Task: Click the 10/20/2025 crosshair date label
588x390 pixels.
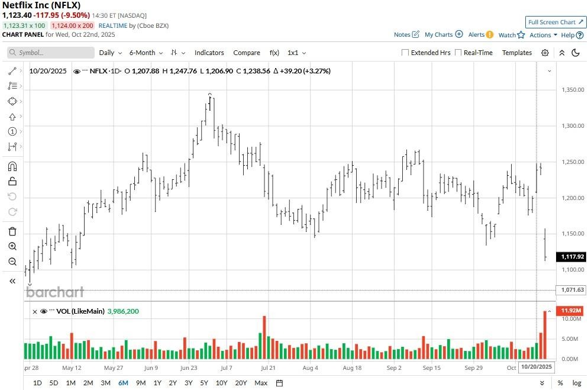Action: [537, 367]
